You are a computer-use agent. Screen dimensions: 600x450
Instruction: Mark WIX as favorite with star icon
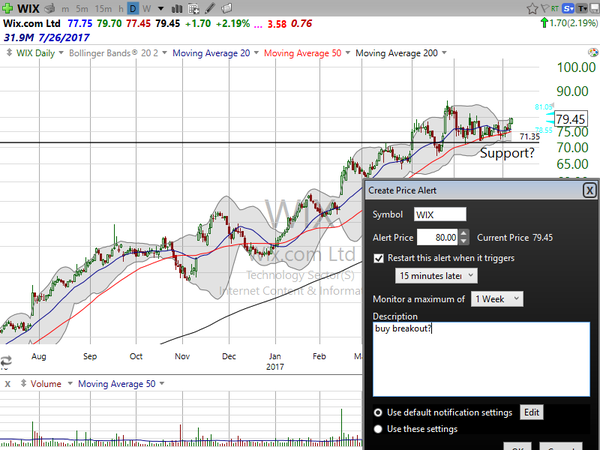(x=532, y=8)
